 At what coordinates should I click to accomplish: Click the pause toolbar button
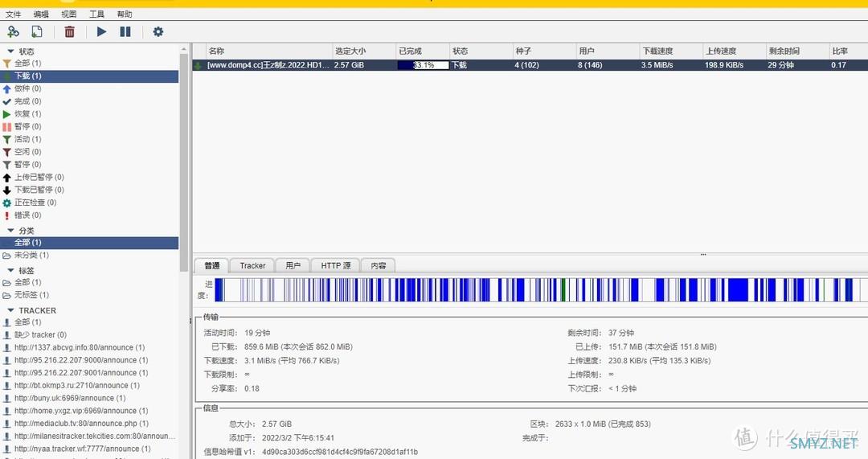click(125, 31)
